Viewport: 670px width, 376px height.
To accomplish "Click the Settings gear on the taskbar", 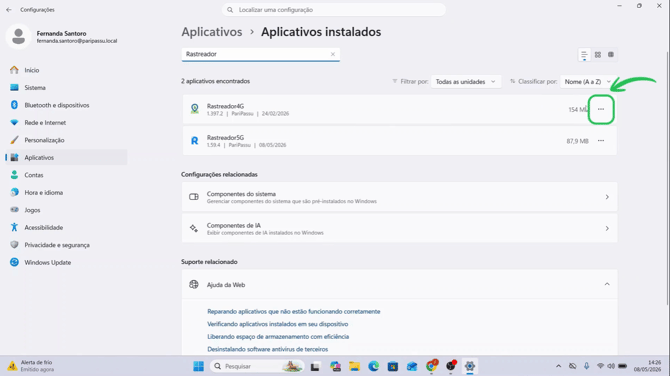I will (470, 366).
